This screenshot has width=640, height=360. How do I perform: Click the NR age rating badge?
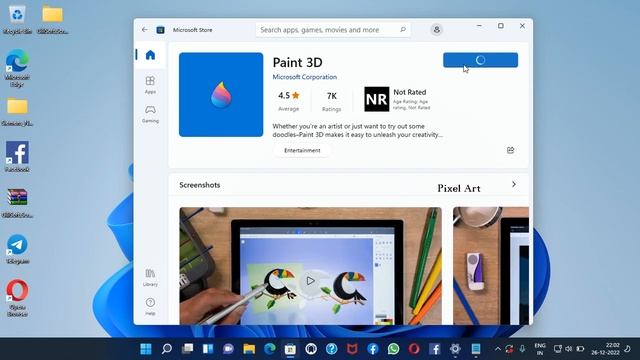[x=376, y=99]
